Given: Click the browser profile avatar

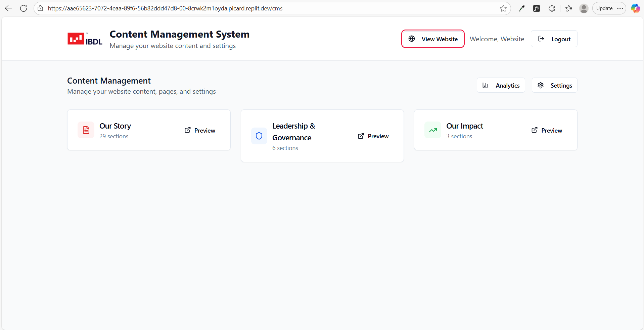Looking at the screenshot, I should (584, 8).
